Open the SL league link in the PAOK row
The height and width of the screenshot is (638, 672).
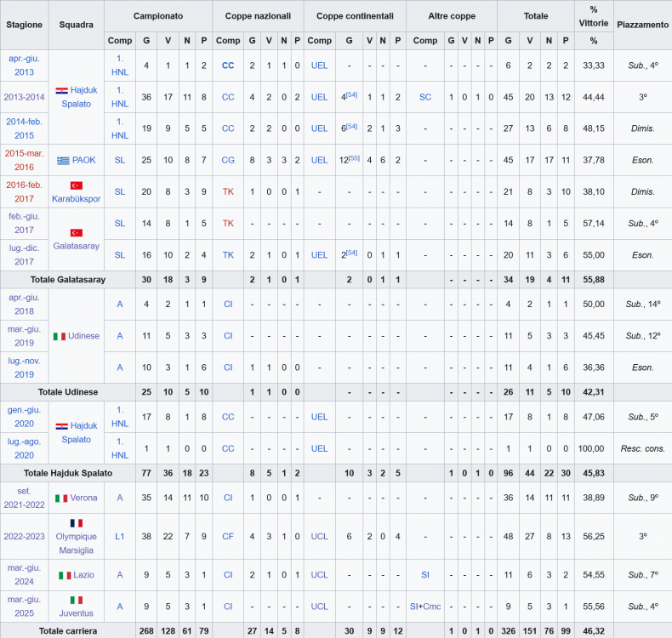tap(120, 160)
